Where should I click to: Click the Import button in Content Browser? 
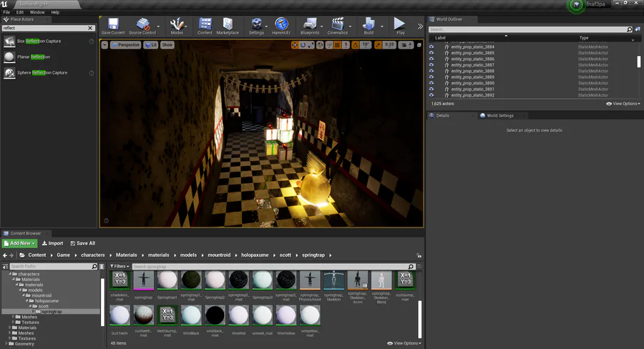[53, 243]
